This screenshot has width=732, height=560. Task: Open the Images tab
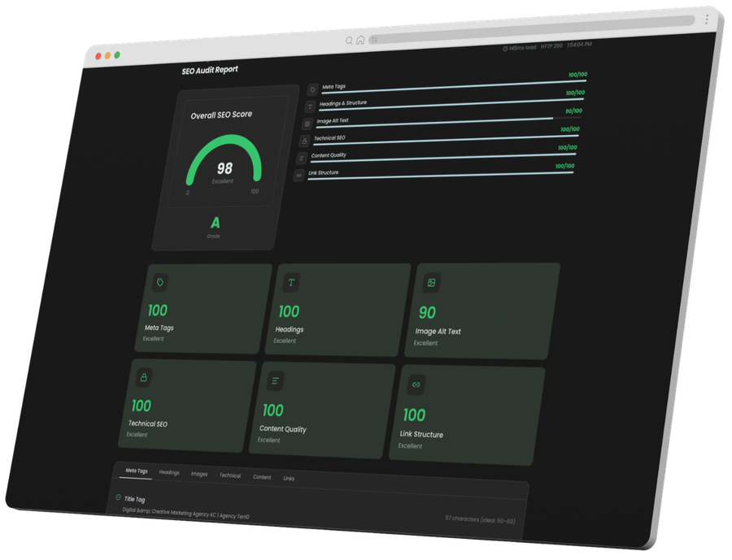[x=199, y=474]
